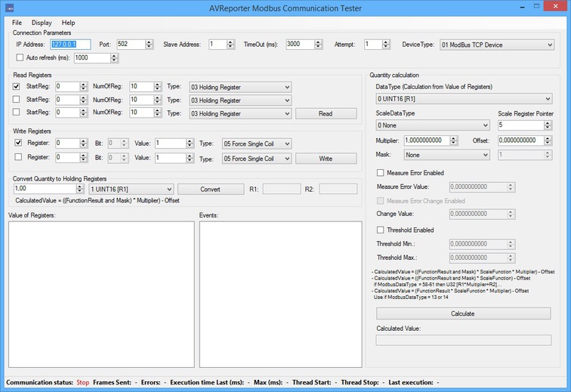The width and height of the screenshot is (571, 392).
Task: Check the second Write Registers row checkbox
Action: point(18,156)
